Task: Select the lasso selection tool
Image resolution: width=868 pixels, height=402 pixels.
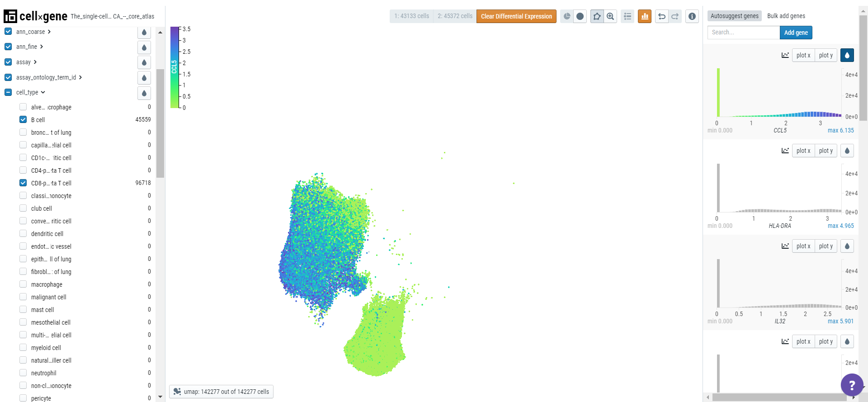Action: (597, 16)
